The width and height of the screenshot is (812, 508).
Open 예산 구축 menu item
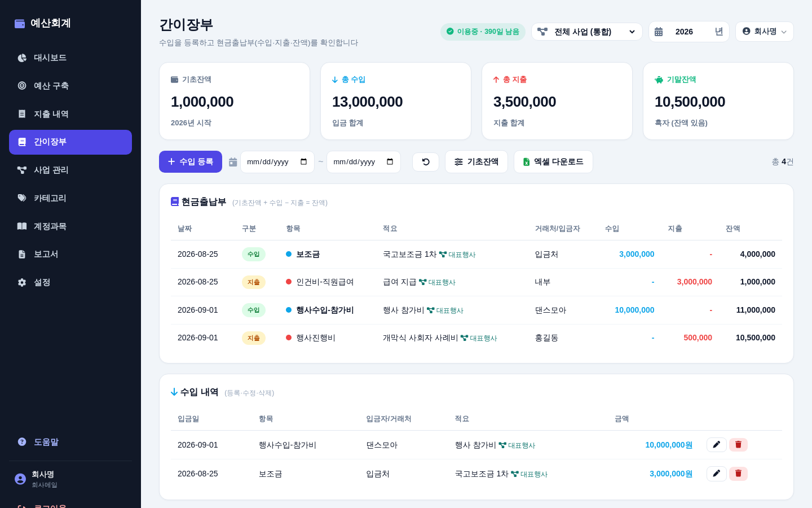70,86
